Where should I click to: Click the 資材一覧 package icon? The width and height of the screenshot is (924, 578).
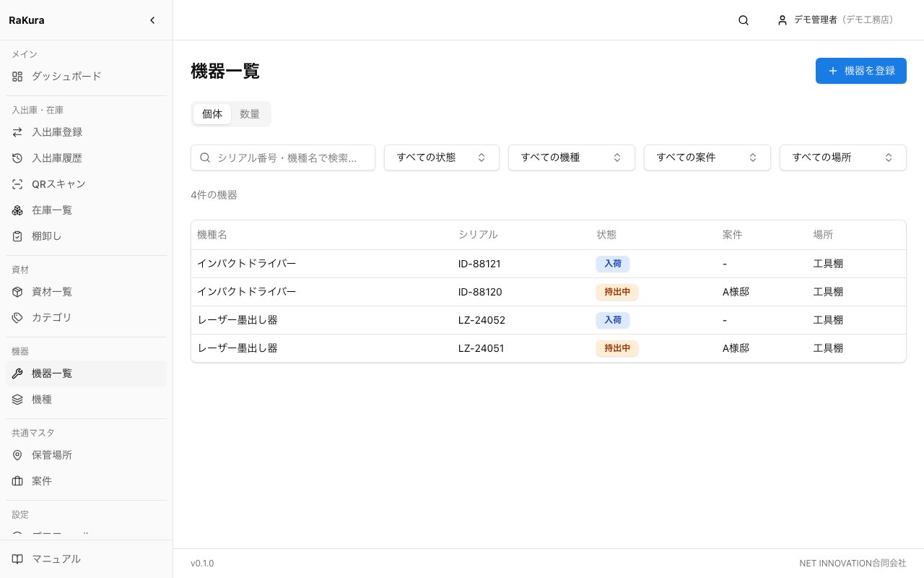(17, 292)
